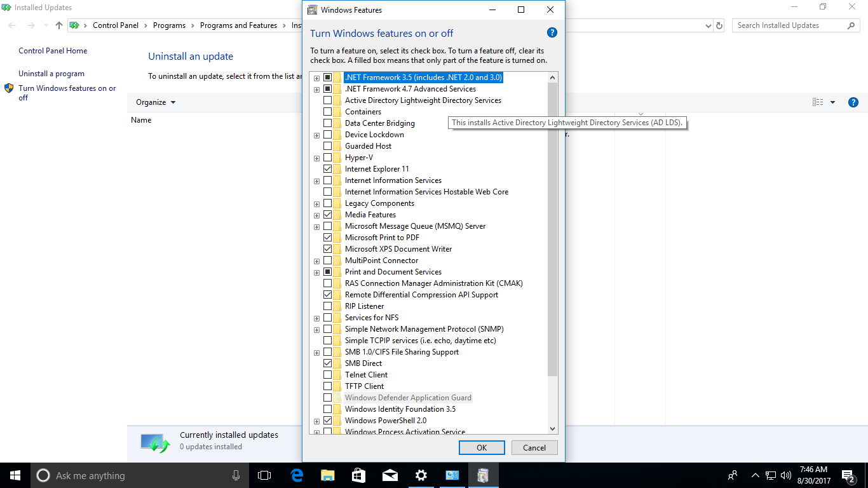Open Task View from the taskbar

264,475
